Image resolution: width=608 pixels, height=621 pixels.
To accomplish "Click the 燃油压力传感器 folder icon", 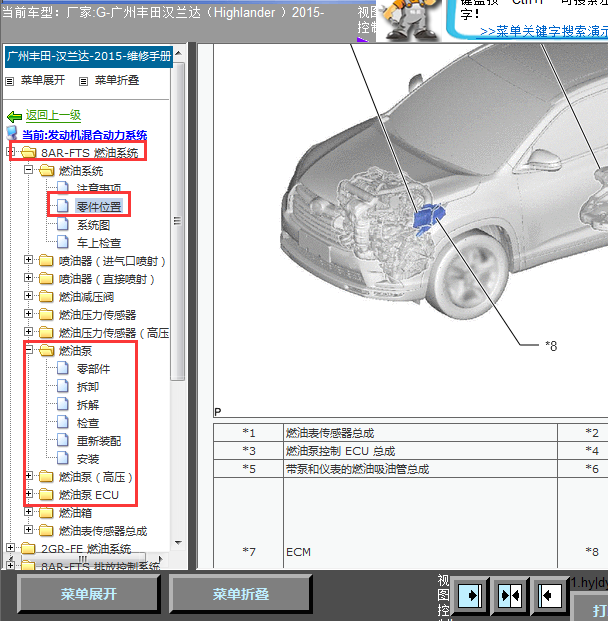I will [x=46, y=314].
